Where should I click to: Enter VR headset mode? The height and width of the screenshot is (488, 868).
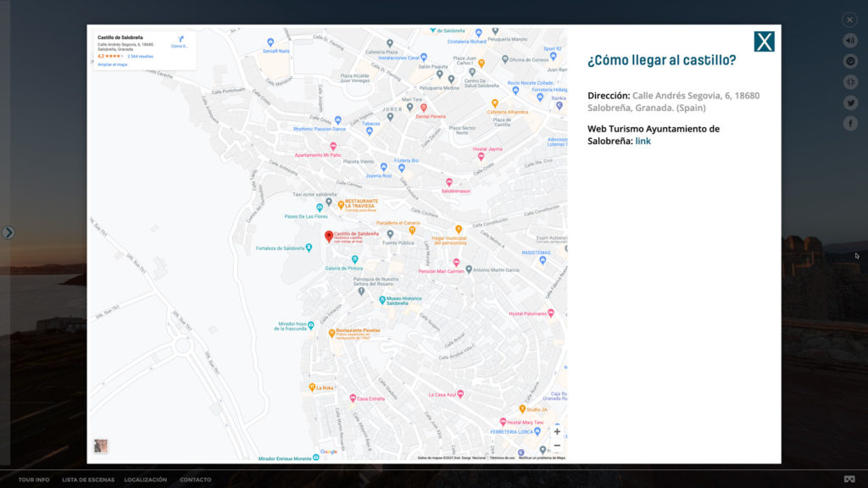[849, 480]
